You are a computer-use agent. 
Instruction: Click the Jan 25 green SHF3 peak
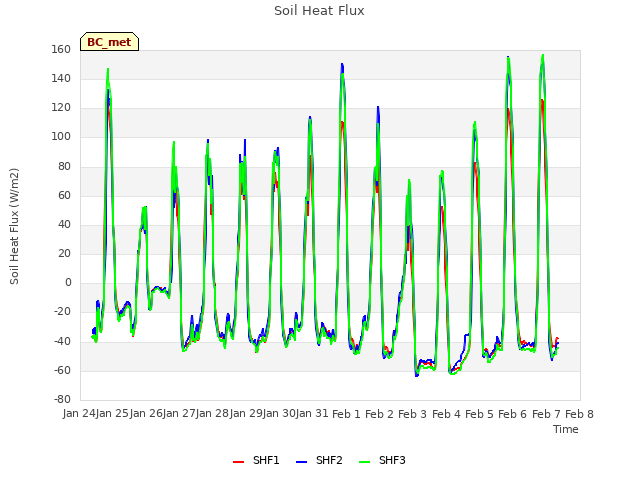[x=108, y=69]
